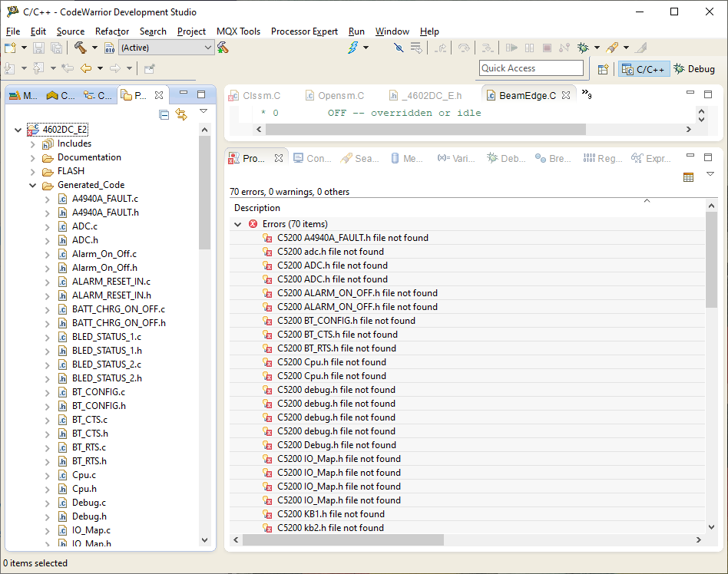Switch to the Opensm.C editor tab
Screen dimensions: 728x574
(335, 96)
